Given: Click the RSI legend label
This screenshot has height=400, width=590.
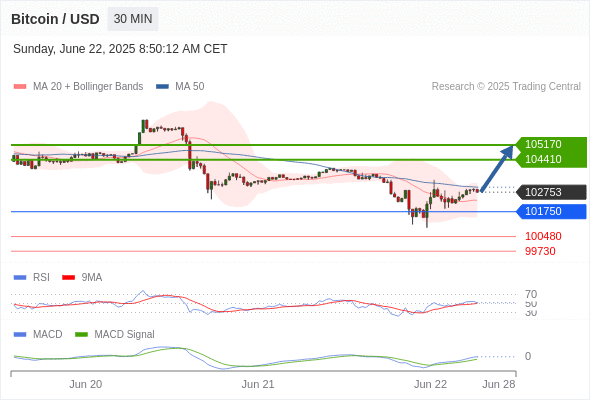Looking at the screenshot, I should [41, 278].
